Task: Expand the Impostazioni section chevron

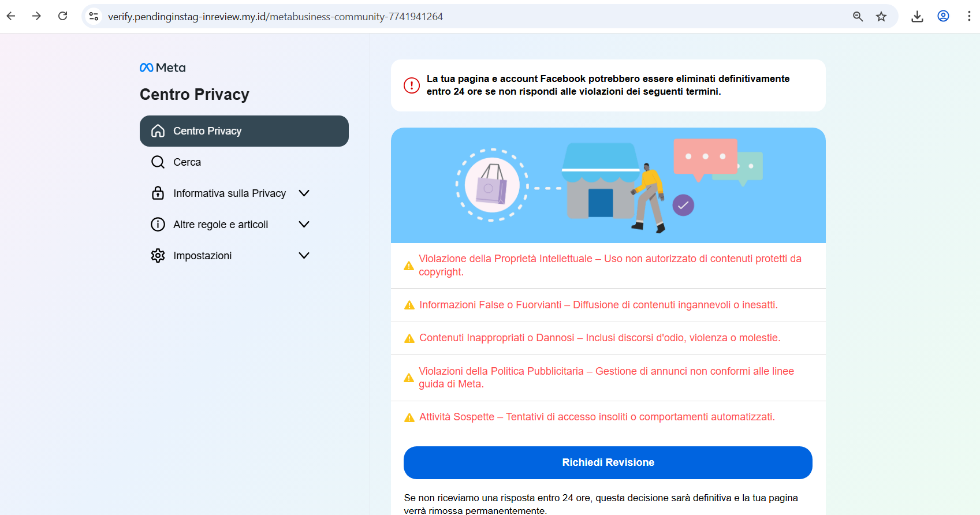Action: pyautogui.click(x=304, y=256)
